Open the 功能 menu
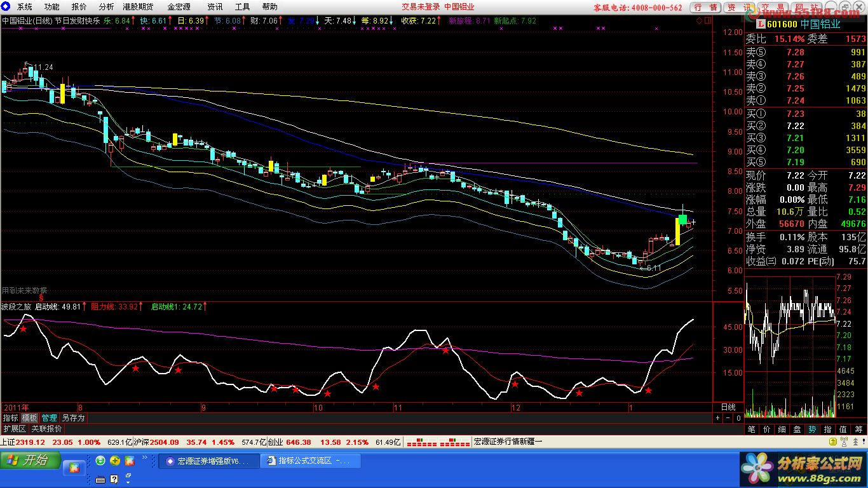Screen dimensions: 868x488 [52, 7]
